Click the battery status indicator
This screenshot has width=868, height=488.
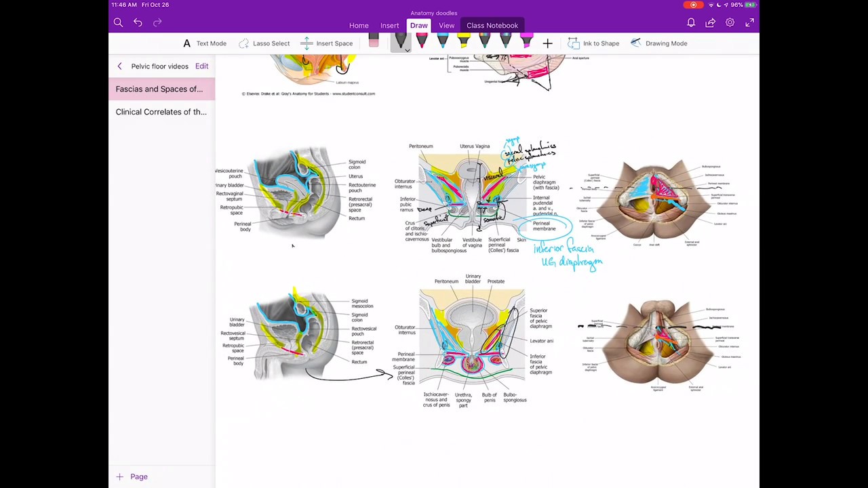743,5
